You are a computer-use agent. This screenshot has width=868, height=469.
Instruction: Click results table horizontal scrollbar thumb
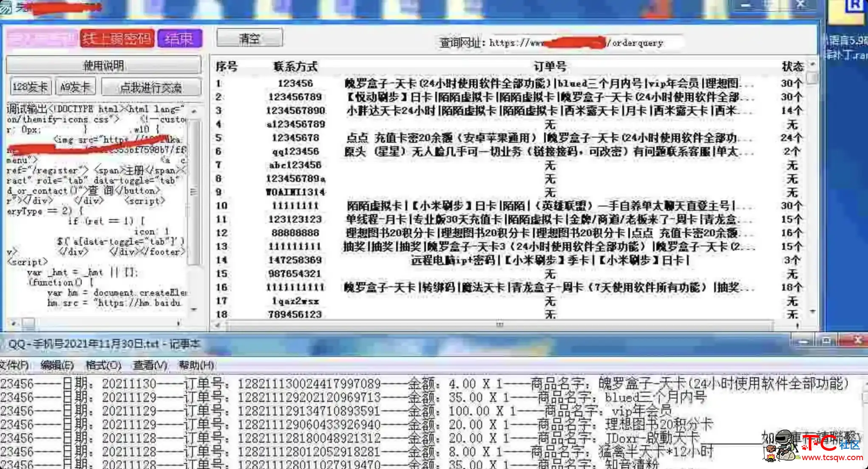(x=499, y=325)
